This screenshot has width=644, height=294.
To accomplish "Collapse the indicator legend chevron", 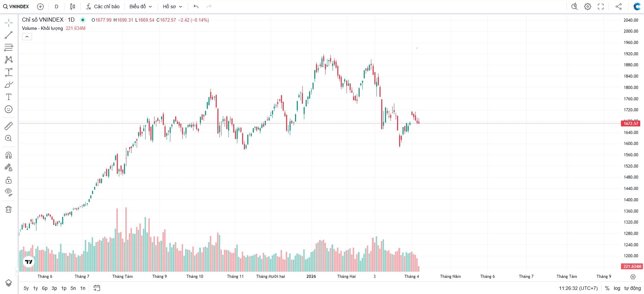I will [x=27, y=36].
